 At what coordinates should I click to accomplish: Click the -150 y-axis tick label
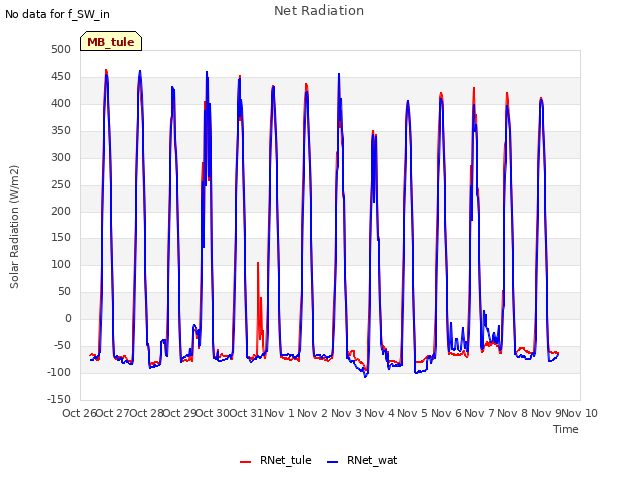pos(59,399)
